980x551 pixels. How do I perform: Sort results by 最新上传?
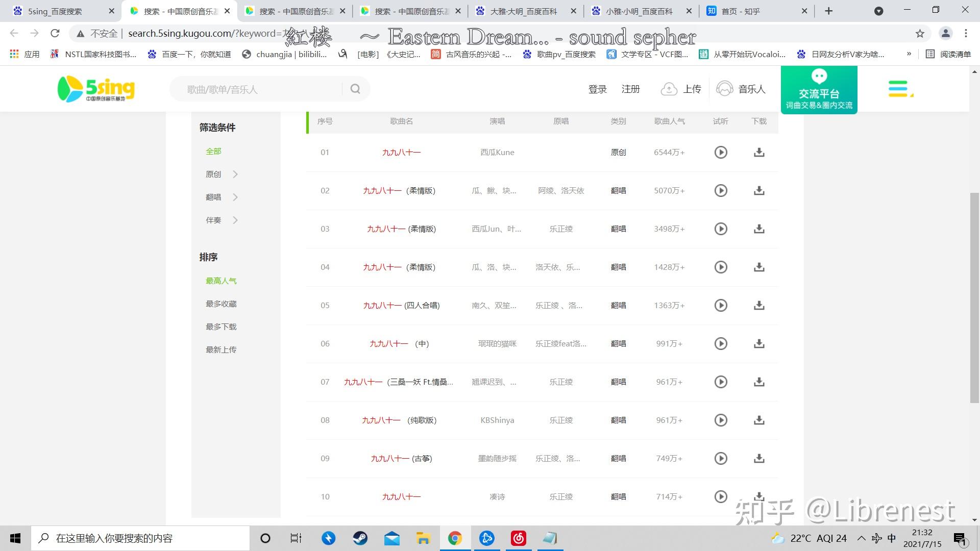(221, 349)
